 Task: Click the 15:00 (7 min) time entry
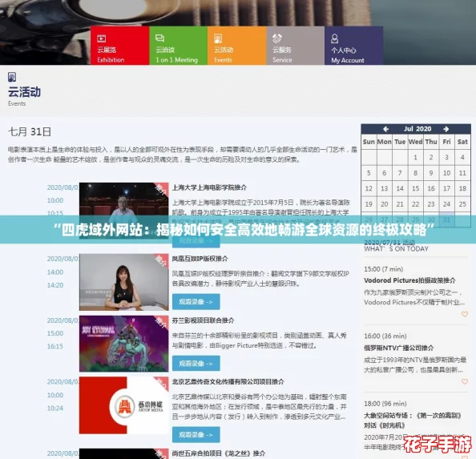point(383,269)
